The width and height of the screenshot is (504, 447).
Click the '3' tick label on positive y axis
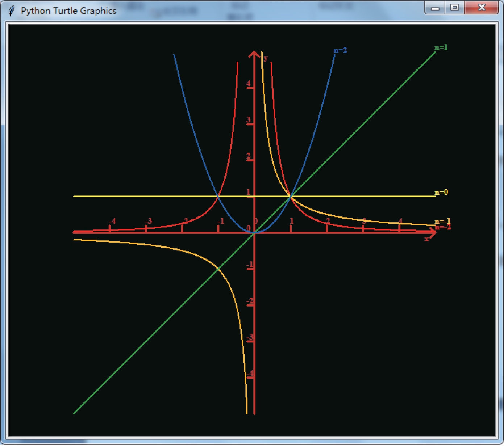click(248, 120)
